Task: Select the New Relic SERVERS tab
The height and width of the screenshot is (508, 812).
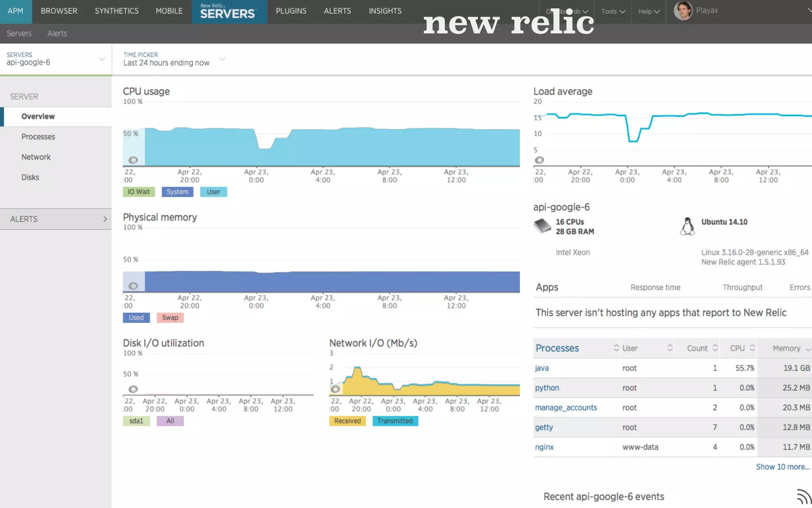Action: (229, 11)
